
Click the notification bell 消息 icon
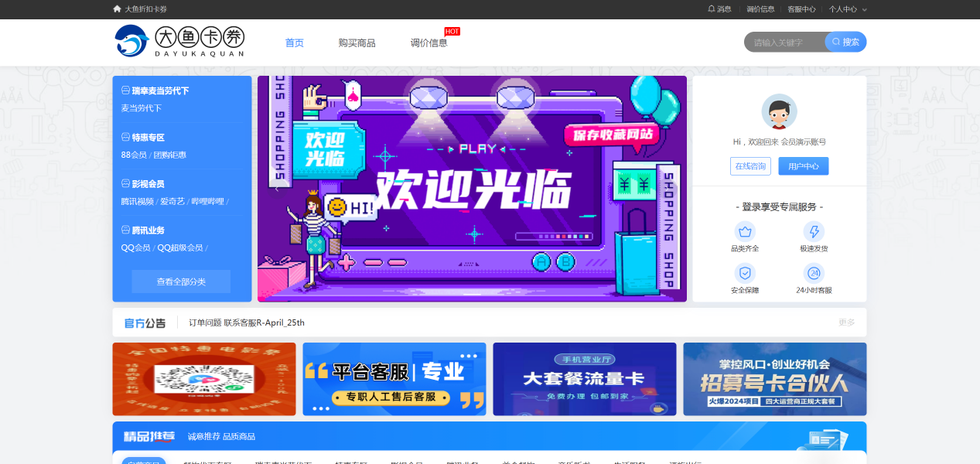tap(712, 9)
